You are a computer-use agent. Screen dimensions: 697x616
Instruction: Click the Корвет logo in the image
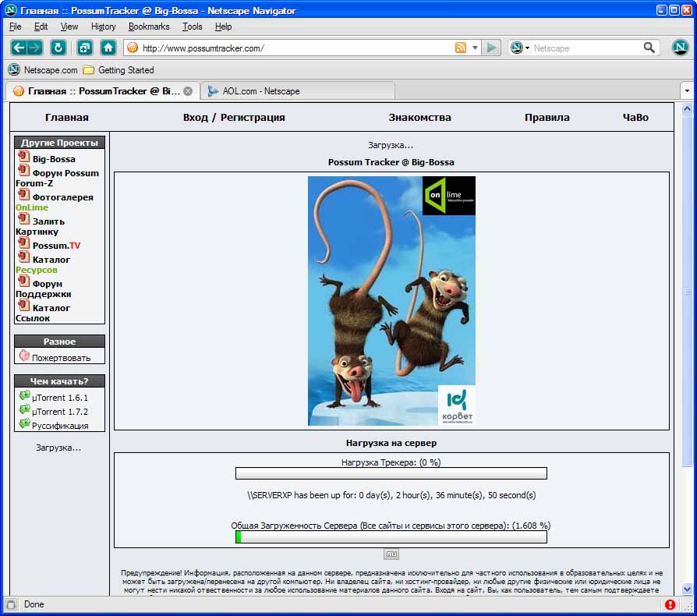457,405
